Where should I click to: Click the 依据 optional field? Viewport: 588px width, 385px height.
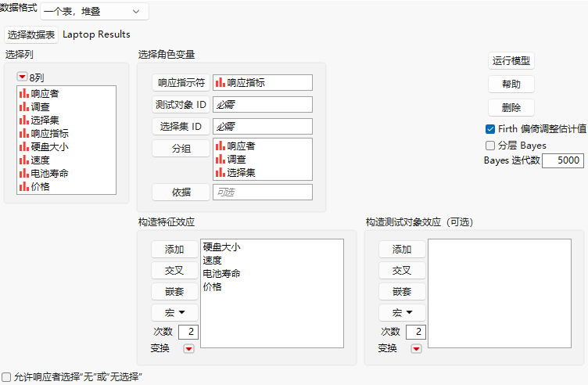pyautogui.click(x=263, y=192)
